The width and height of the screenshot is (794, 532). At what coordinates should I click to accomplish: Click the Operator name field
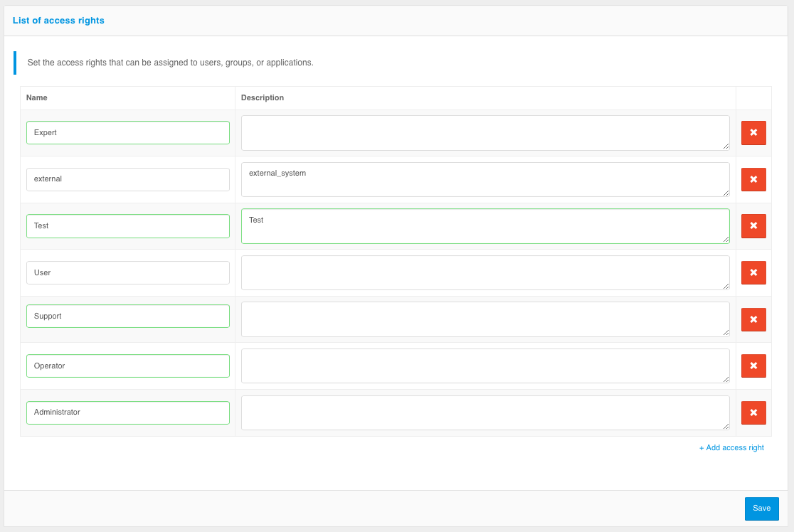[128, 366]
